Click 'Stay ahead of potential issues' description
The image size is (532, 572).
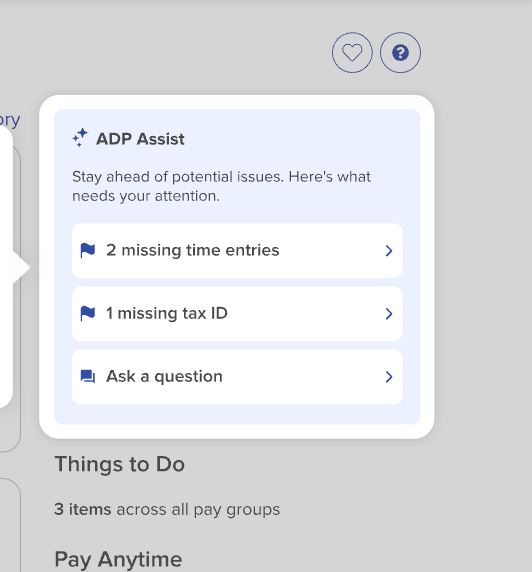pos(221,186)
